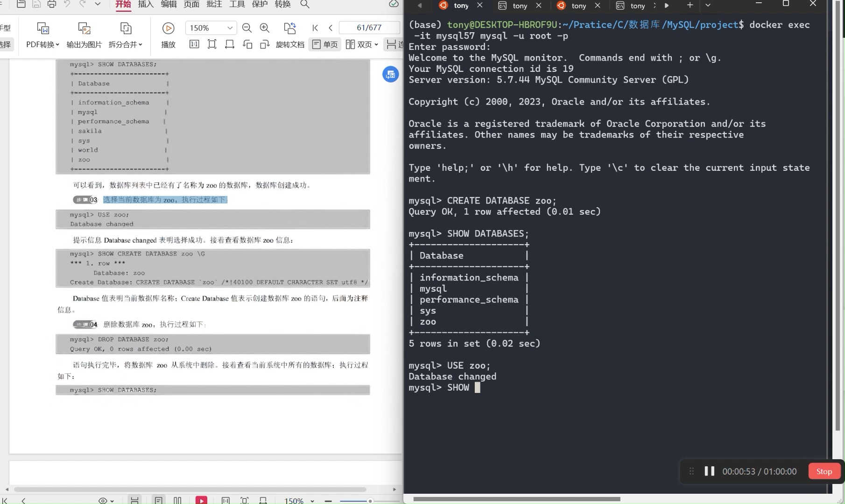
Task: Open the 保护 ribbon tab
Action: 260,4
